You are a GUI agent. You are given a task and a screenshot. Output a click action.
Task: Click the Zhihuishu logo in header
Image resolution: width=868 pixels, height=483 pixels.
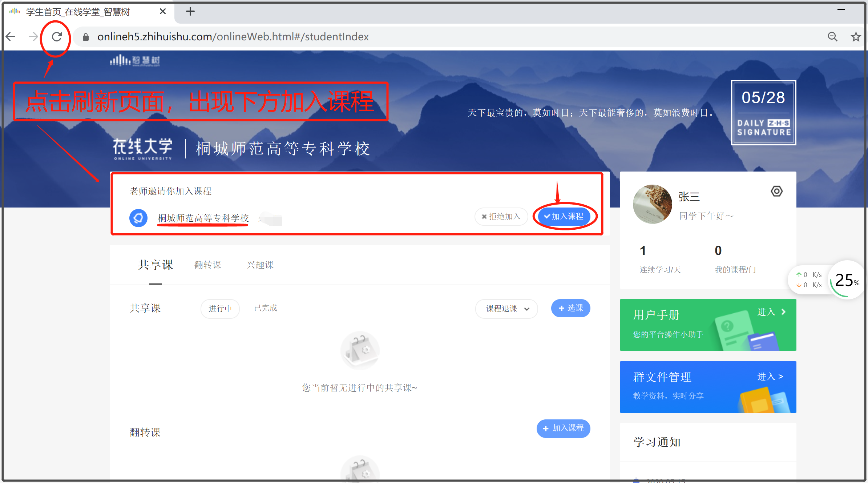[135, 60]
